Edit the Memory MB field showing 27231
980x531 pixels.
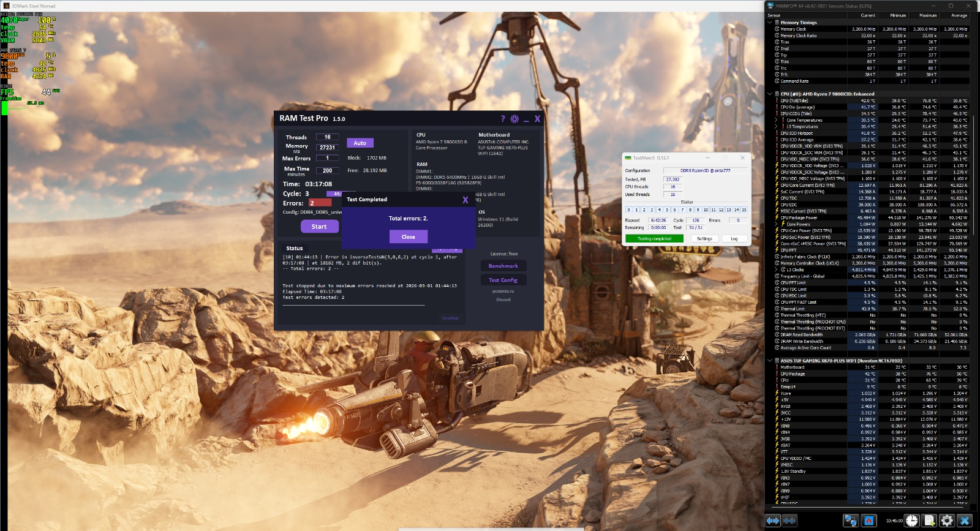coord(328,148)
